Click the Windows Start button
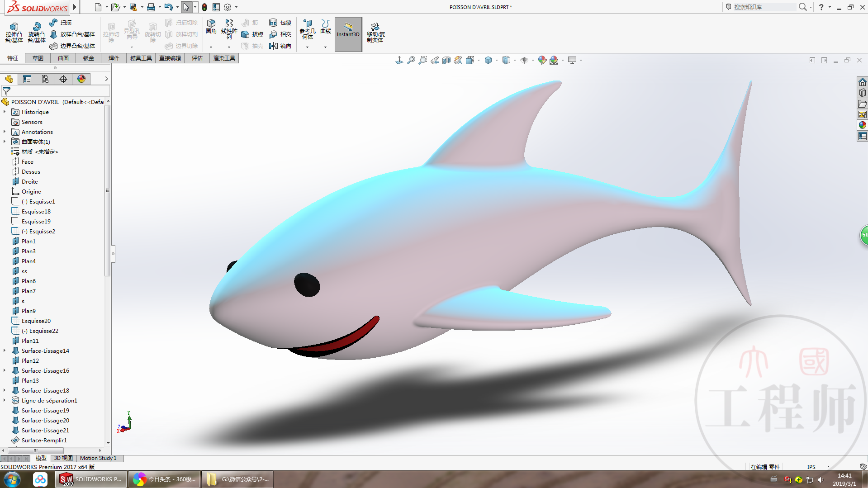Image resolution: width=868 pixels, height=488 pixels. point(12,479)
